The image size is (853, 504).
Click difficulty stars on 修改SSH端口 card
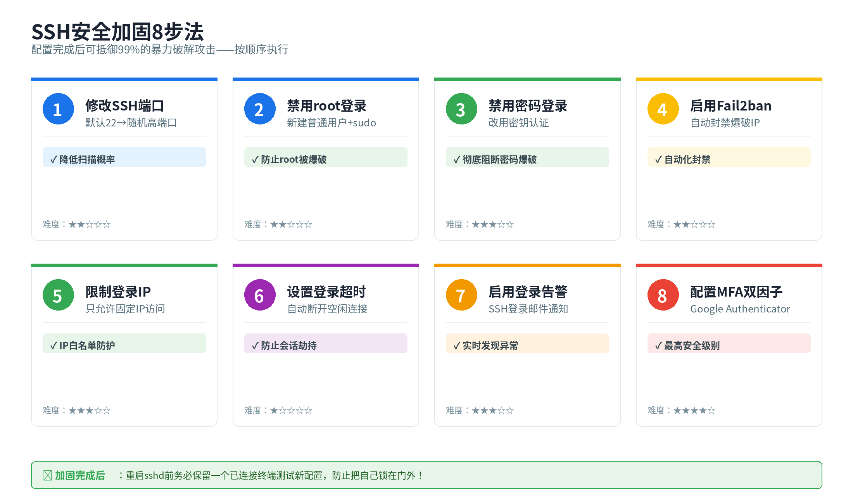pyautogui.click(x=90, y=224)
